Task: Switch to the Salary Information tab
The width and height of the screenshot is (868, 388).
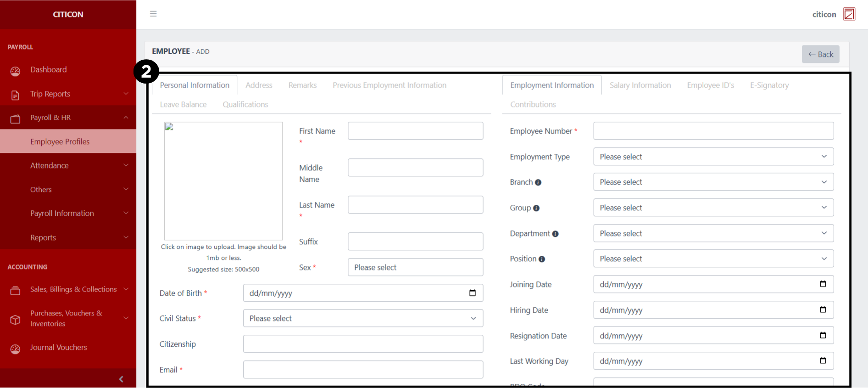Action: (640, 85)
